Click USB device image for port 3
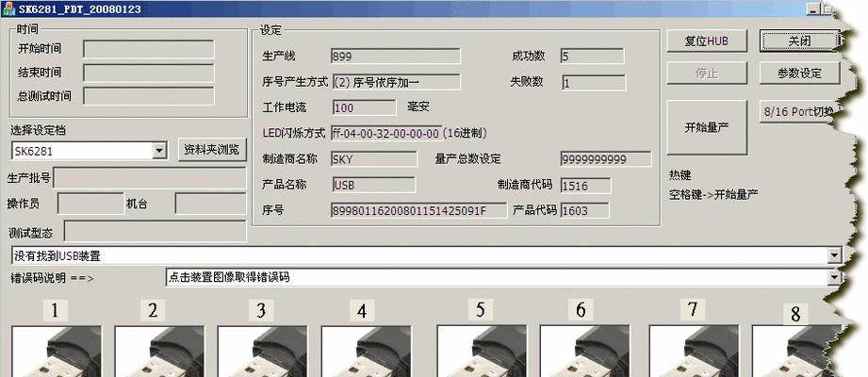 [x=262, y=352]
